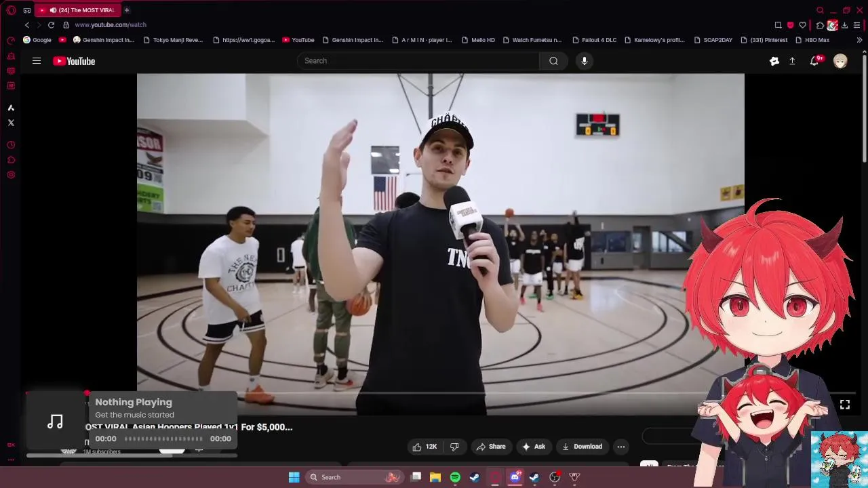Open Spotify from the taskbar
The image size is (868, 488).
click(455, 477)
